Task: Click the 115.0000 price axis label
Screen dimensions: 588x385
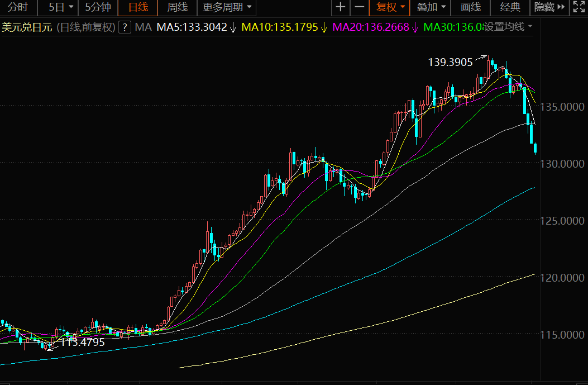Action: [x=562, y=335]
